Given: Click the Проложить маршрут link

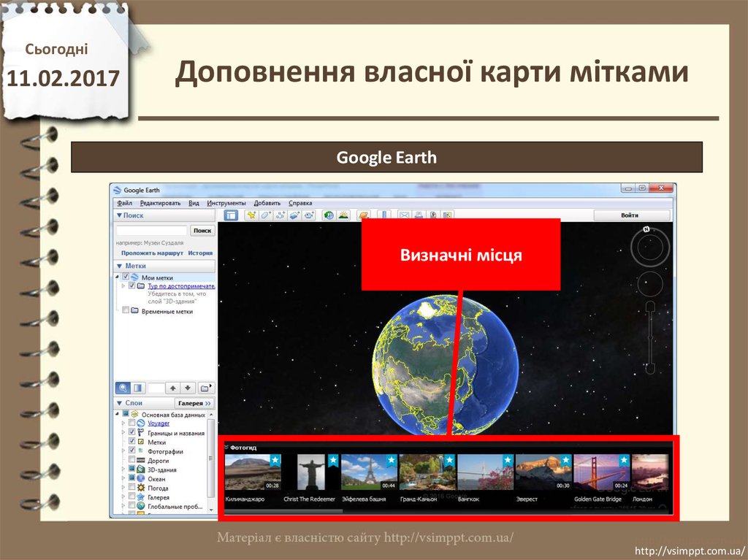Looking at the screenshot, I should coord(152,253).
